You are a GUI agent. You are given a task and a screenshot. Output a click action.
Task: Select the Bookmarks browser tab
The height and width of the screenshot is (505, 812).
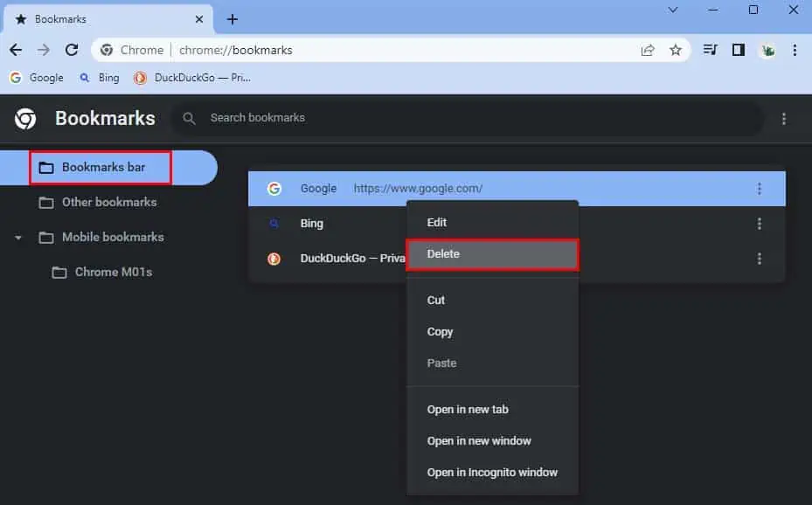click(x=108, y=19)
